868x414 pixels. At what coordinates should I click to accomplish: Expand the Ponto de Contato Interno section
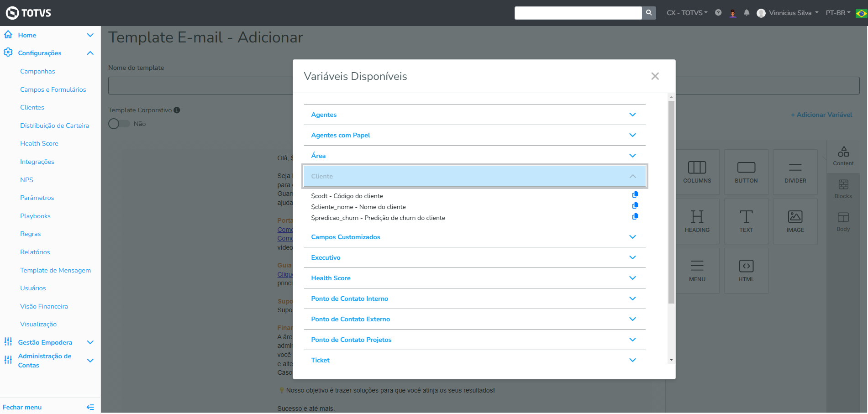tap(475, 299)
